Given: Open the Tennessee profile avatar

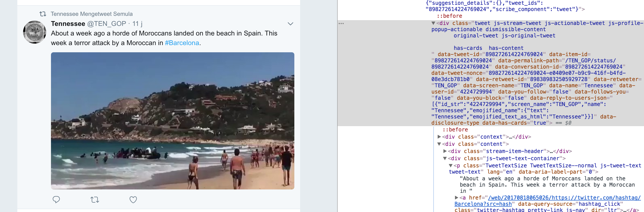Looking at the screenshot, I should pyautogui.click(x=34, y=32).
